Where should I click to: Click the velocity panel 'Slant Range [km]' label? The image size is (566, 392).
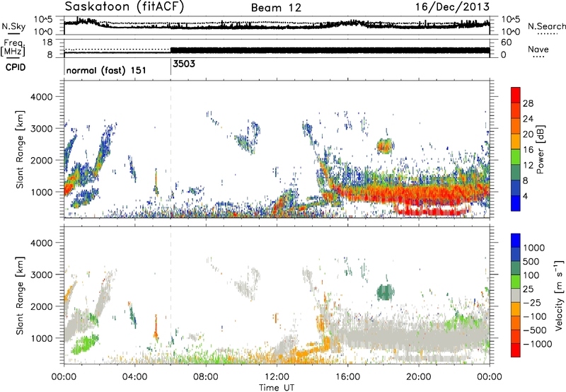(20, 296)
